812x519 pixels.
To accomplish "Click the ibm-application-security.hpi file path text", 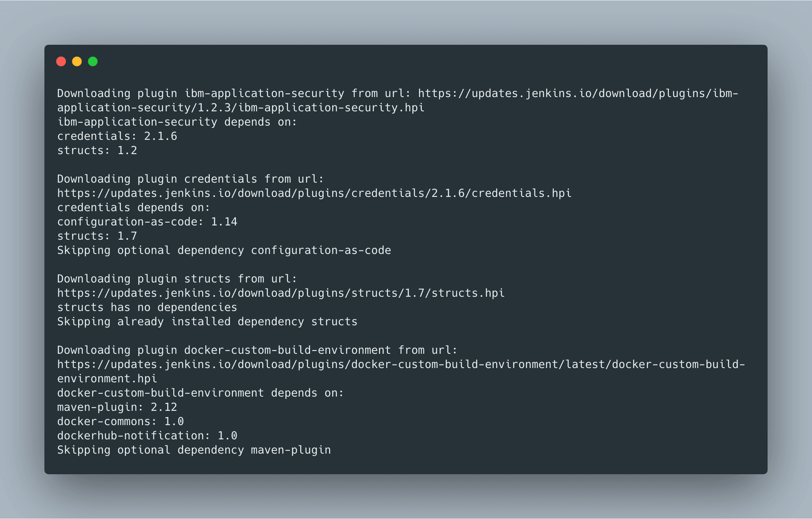I will [x=241, y=108].
